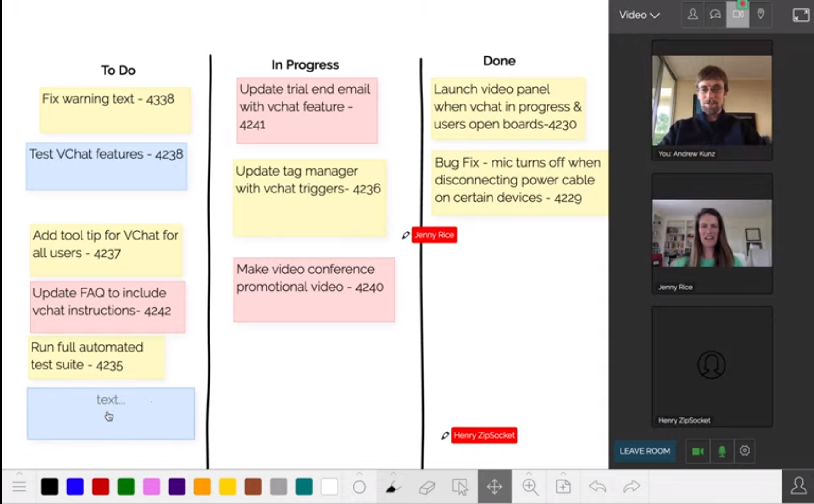Open the location pin panel icon

click(x=760, y=15)
